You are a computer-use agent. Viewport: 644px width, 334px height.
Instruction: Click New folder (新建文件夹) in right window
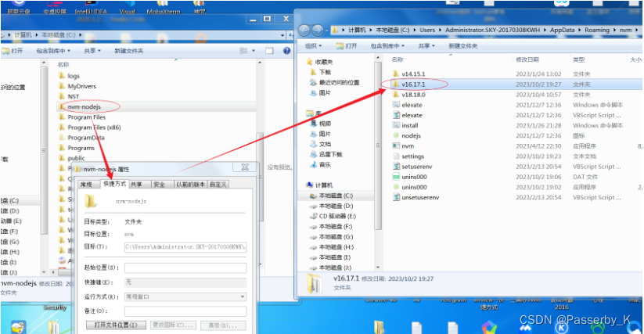click(463, 46)
